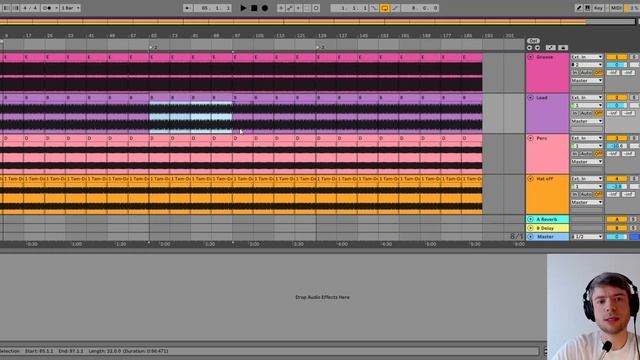This screenshot has width=640, height=360.
Task: Fold the Hat off track
Action: click(x=531, y=179)
